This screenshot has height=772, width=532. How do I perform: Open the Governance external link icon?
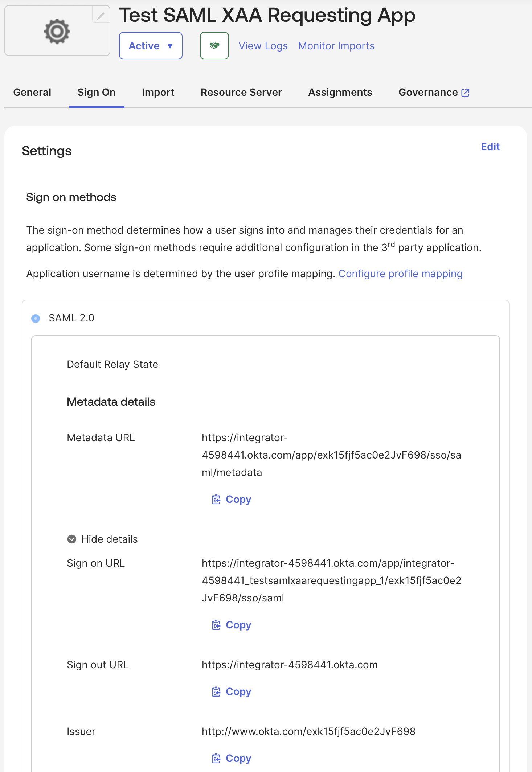pyautogui.click(x=465, y=93)
